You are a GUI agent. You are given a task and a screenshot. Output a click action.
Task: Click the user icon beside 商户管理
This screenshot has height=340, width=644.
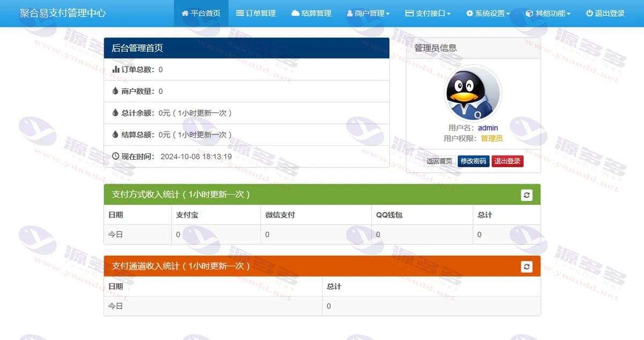[350, 13]
